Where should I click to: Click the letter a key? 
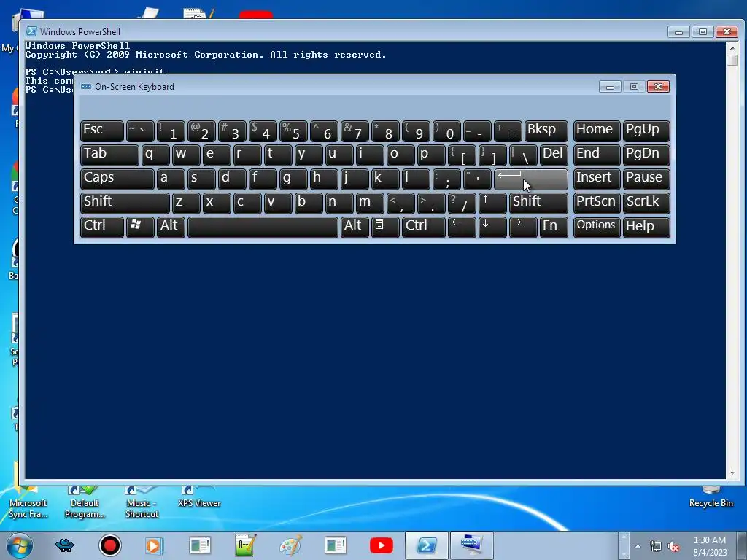[171, 179]
